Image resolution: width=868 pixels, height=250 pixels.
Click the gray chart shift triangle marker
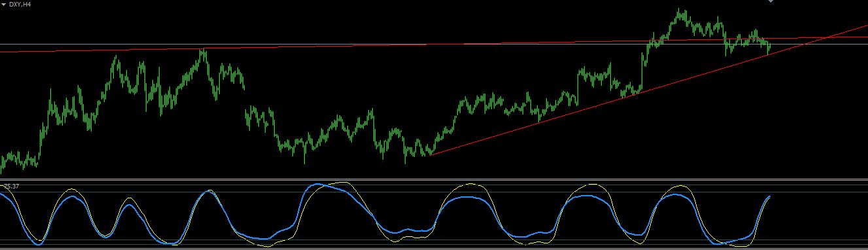pos(771,1)
